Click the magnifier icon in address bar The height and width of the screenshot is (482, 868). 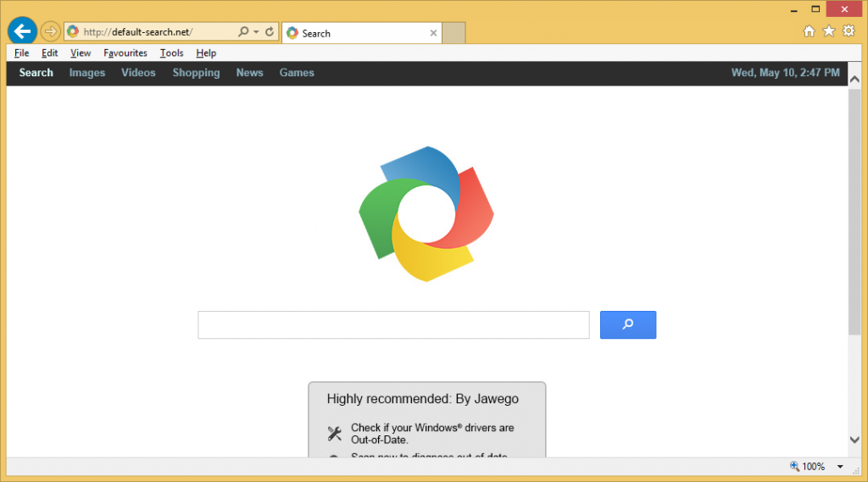coord(243,32)
